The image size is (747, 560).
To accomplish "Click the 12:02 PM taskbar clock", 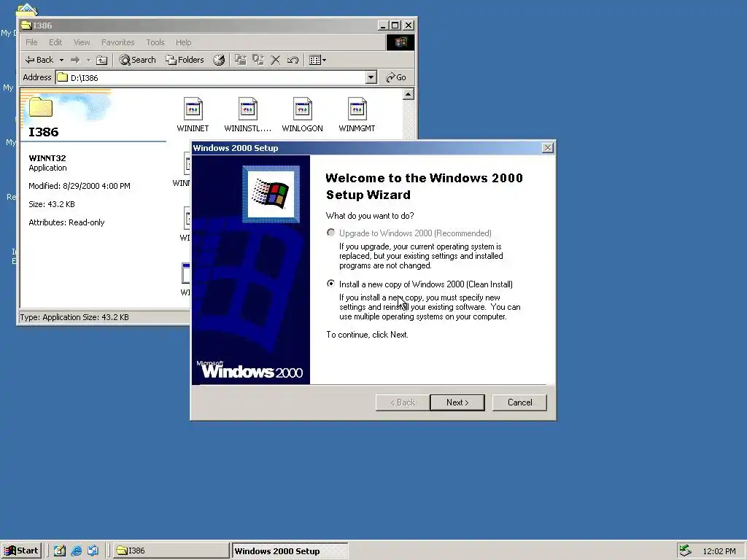I will point(719,551).
